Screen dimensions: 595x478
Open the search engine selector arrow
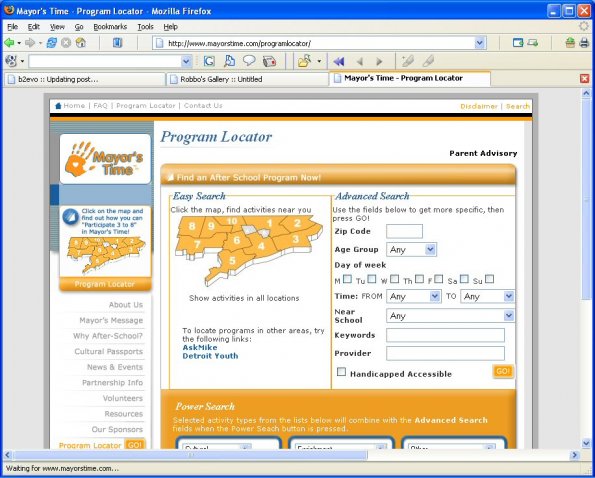[x=22, y=61]
